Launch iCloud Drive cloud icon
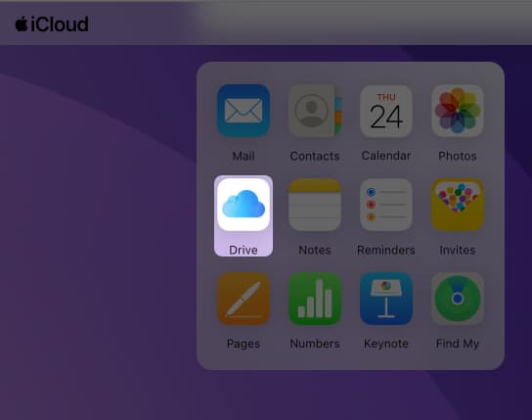 pyautogui.click(x=244, y=205)
